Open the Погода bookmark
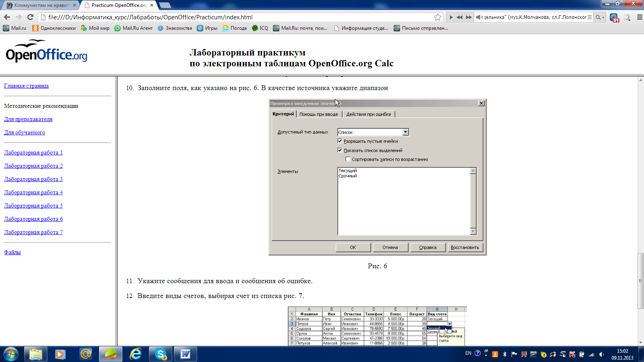Viewport: 644px width, 362px height. click(234, 28)
